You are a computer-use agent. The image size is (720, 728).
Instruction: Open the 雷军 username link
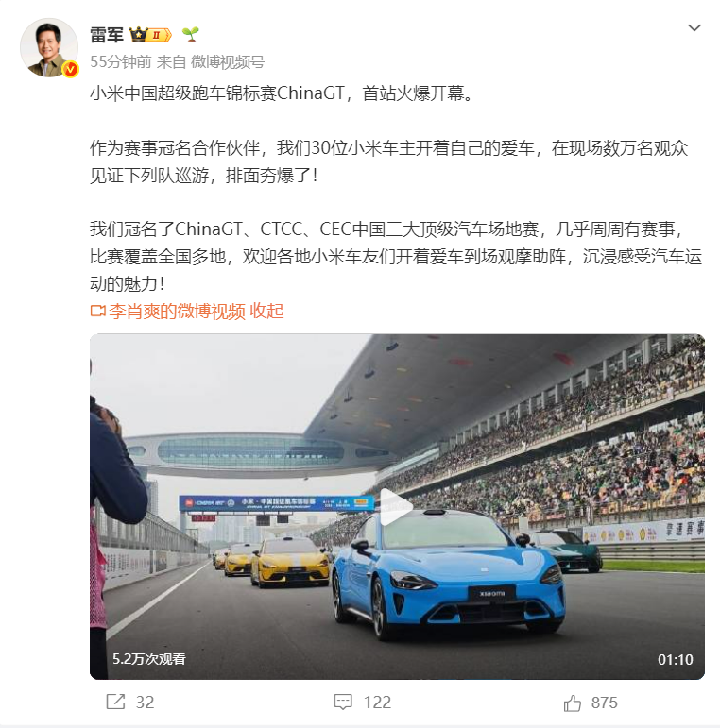107,35
